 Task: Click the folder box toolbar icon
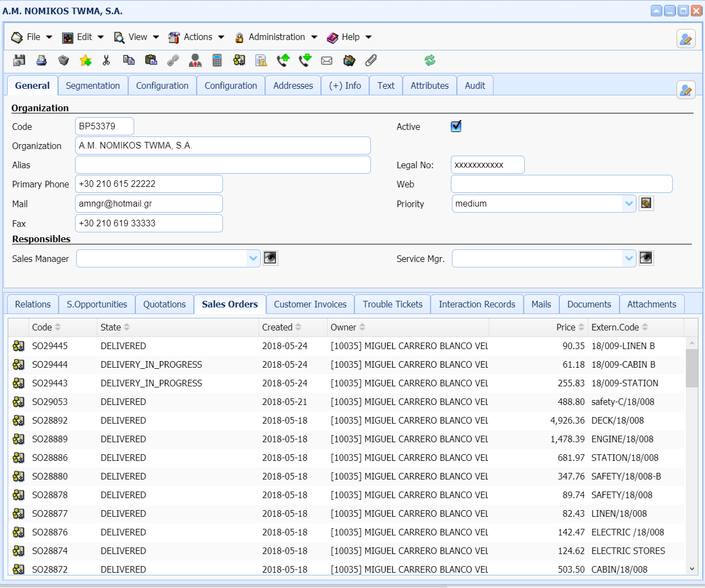[x=349, y=61]
